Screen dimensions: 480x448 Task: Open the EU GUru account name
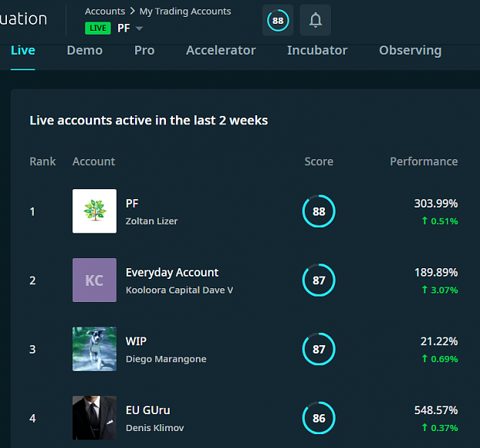click(148, 410)
